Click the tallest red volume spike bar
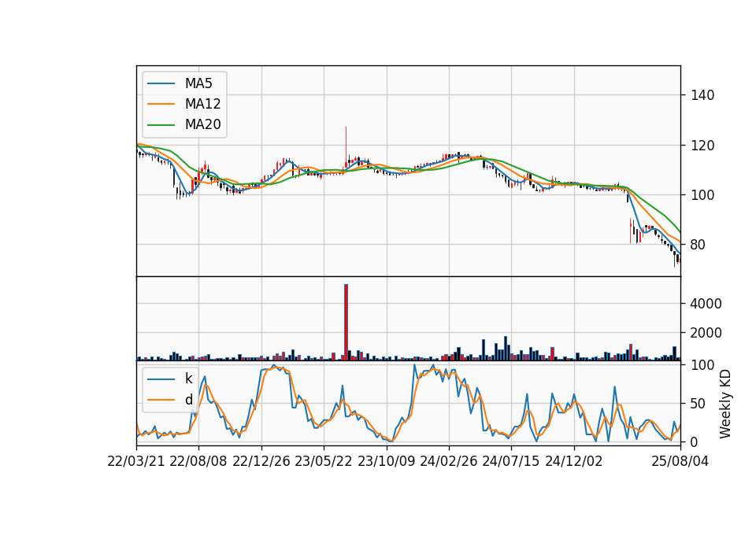756x543 pixels. pos(346,323)
